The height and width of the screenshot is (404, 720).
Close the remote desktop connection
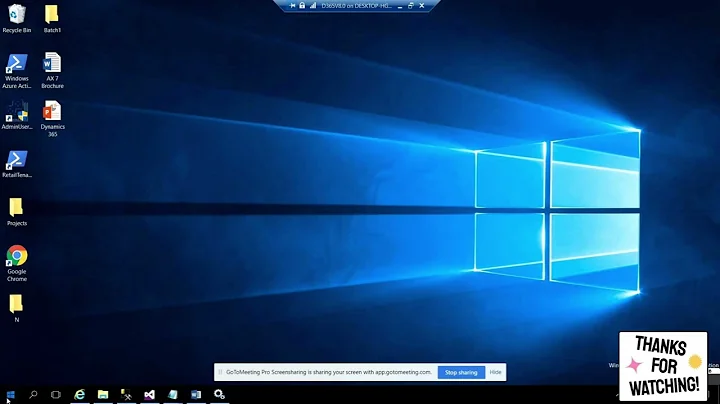tap(422, 6)
